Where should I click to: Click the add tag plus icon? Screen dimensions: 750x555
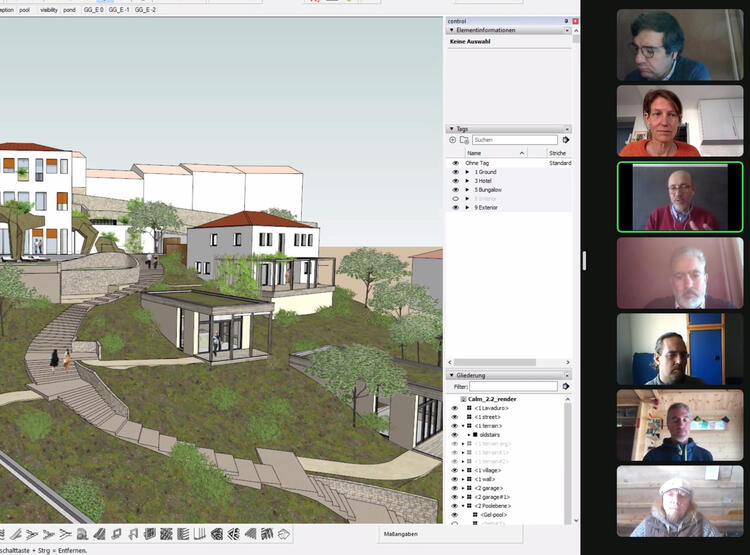(x=452, y=140)
